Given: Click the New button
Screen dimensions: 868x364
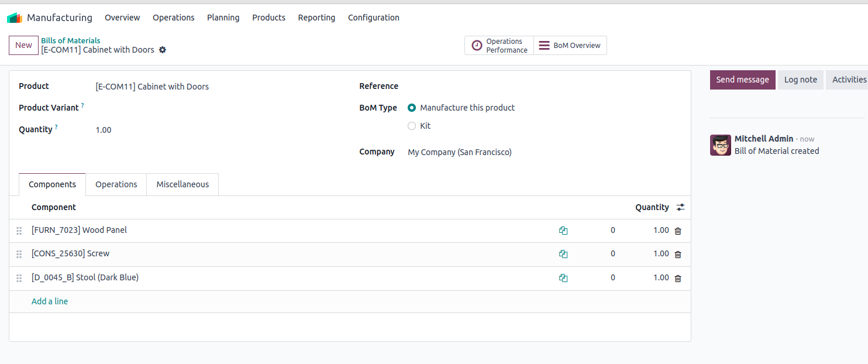Looking at the screenshot, I should pyautogui.click(x=23, y=45).
